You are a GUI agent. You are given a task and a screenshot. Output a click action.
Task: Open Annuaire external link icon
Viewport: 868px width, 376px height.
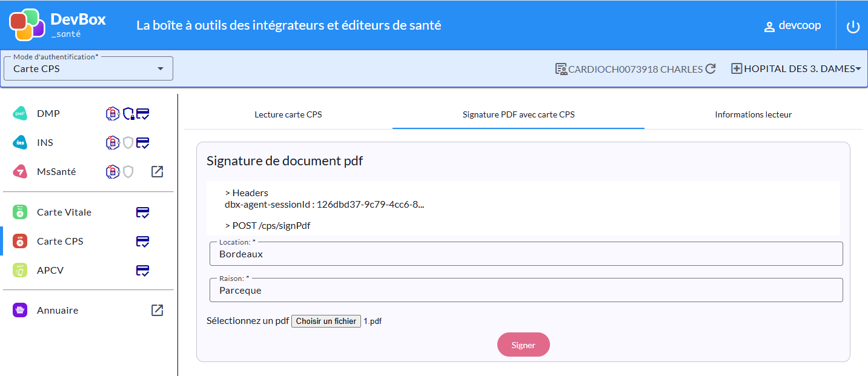click(x=157, y=311)
